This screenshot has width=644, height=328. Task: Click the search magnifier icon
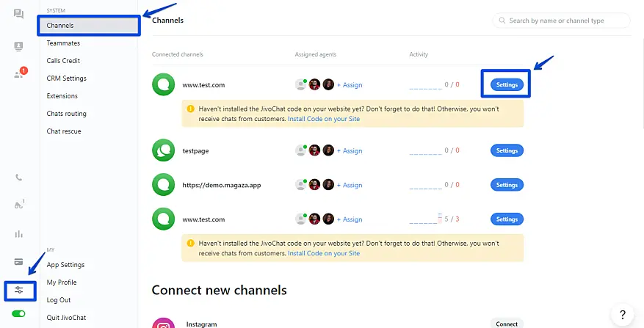coord(502,21)
